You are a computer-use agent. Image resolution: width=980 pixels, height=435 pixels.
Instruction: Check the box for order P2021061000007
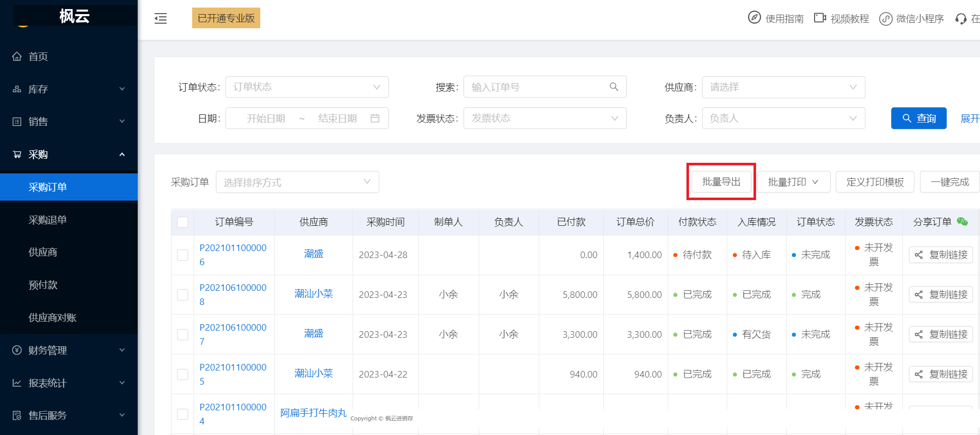point(183,335)
